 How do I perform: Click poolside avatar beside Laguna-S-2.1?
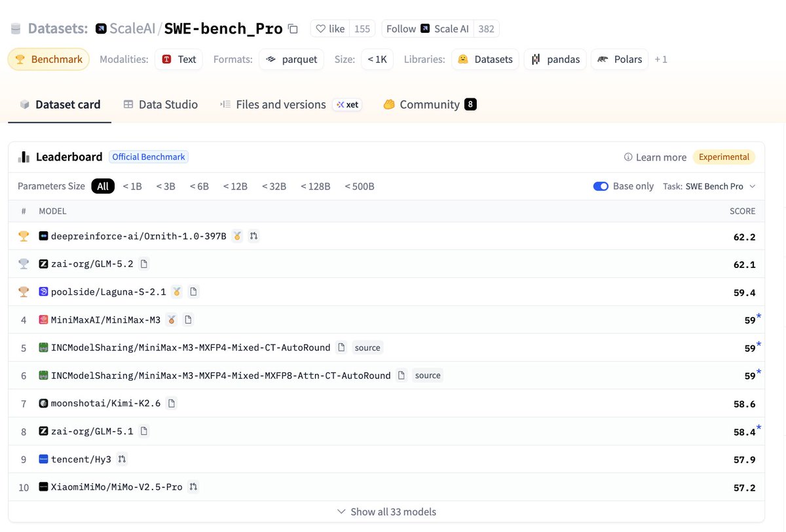click(x=44, y=292)
